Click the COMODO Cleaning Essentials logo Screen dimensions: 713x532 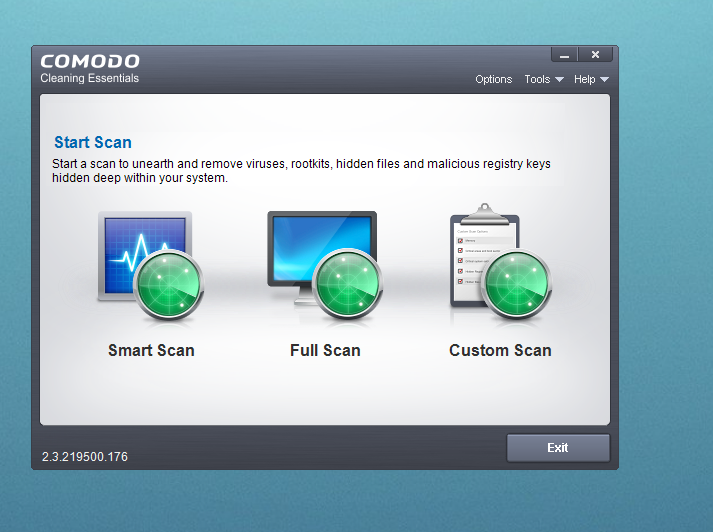90,67
